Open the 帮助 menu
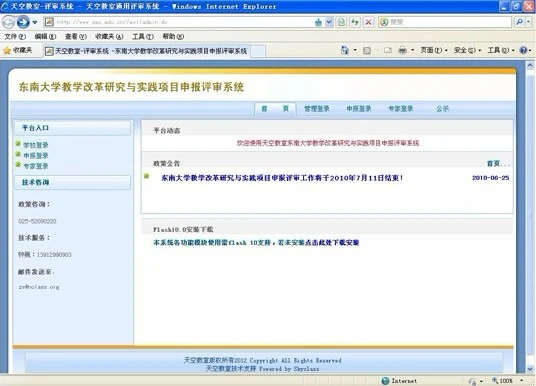 [173, 36]
